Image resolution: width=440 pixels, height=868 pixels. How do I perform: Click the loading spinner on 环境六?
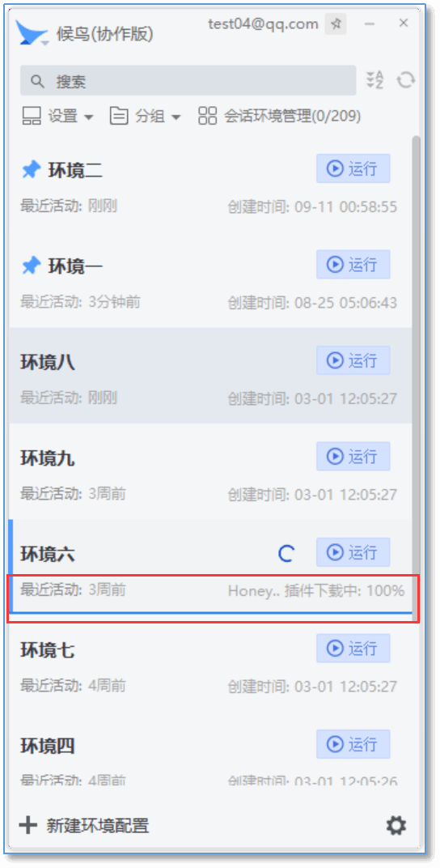[286, 553]
